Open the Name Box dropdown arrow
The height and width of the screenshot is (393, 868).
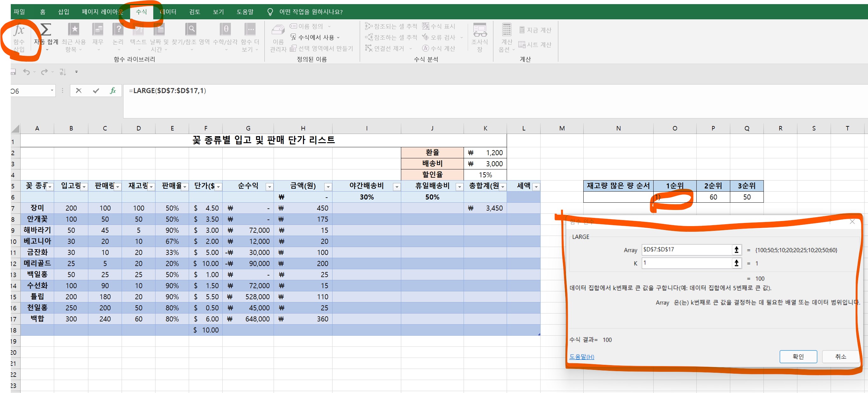coord(52,90)
